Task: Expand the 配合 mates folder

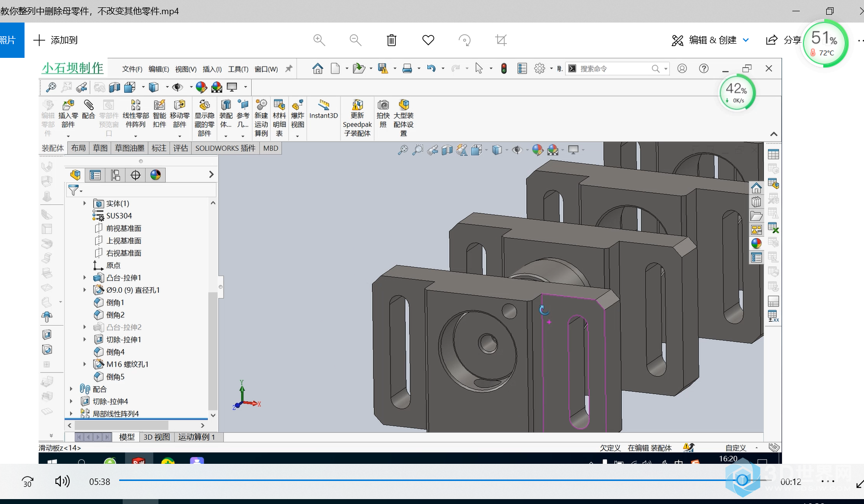Action: click(71, 389)
